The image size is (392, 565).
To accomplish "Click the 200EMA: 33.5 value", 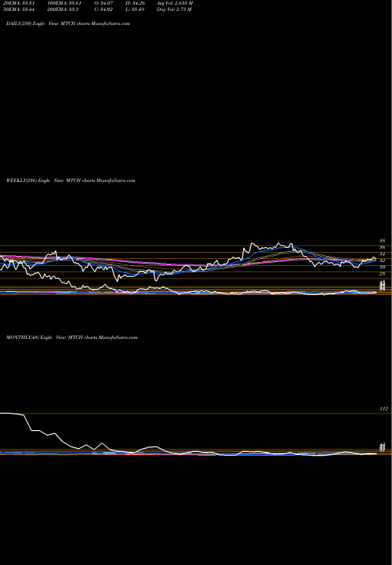I will 63,9.
